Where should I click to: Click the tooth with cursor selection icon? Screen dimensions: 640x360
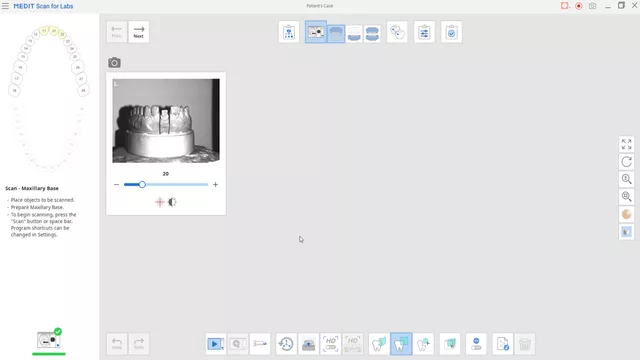pos(423,344)
